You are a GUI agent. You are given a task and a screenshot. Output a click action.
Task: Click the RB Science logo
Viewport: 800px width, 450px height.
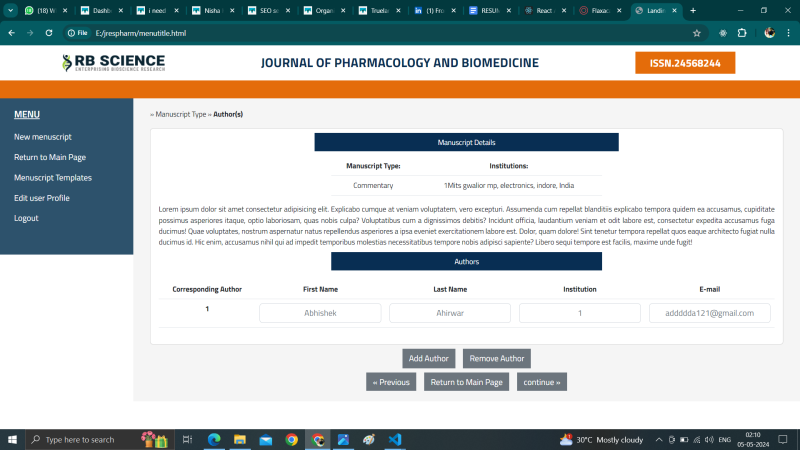113,63
